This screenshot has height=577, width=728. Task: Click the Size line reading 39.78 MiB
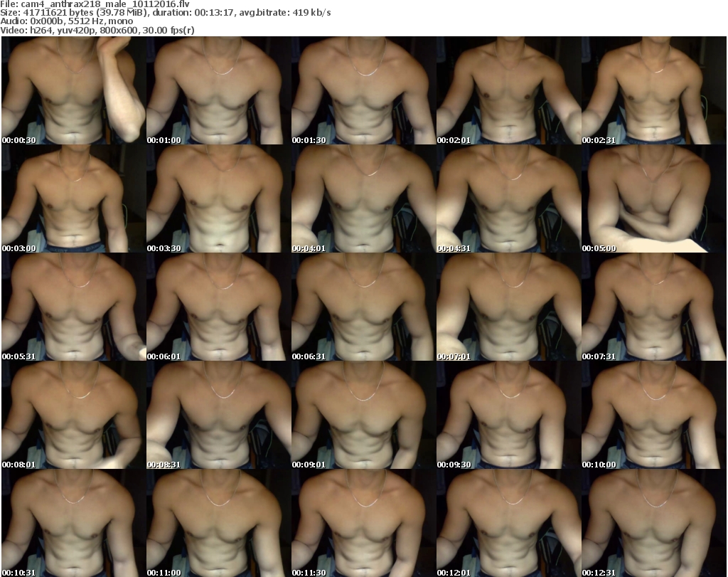[x=166, y=13]
